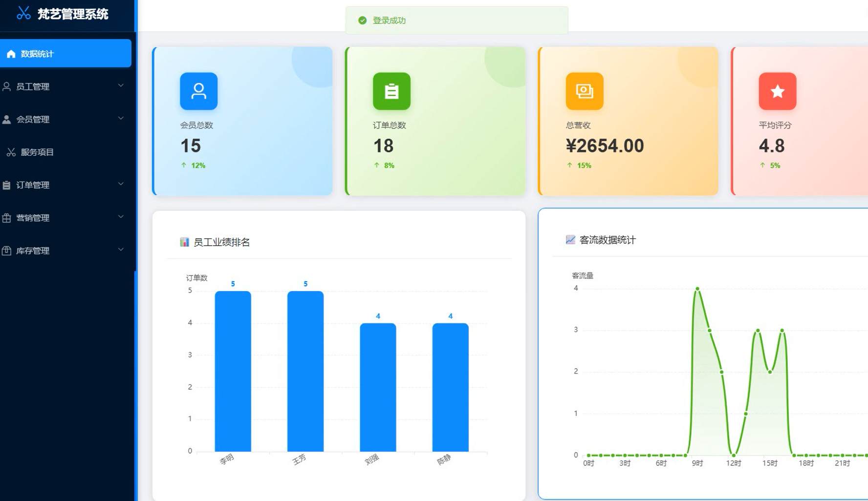Click the 21时 axis label
Screen dimensions: 868x501
[842, 463]
